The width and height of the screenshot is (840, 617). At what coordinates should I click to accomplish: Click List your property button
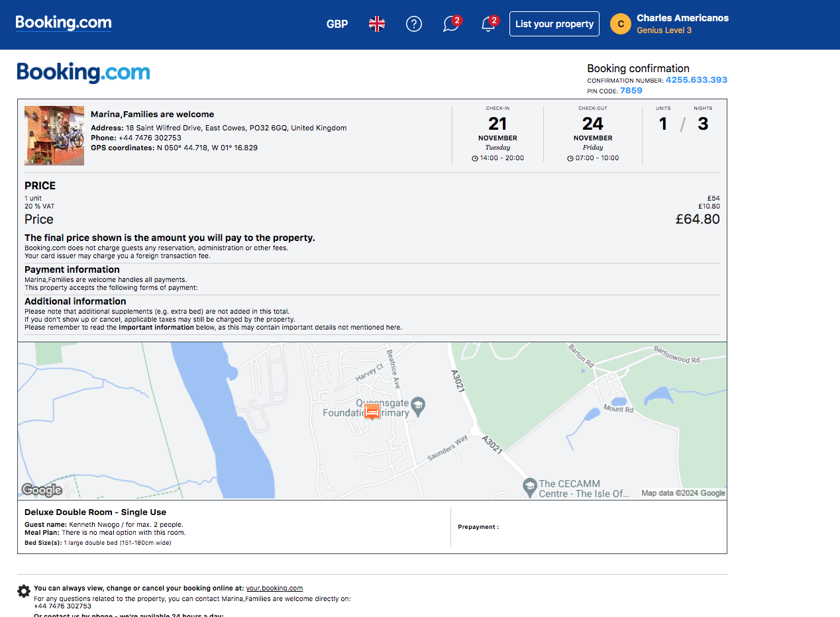(x=554, y=24)
